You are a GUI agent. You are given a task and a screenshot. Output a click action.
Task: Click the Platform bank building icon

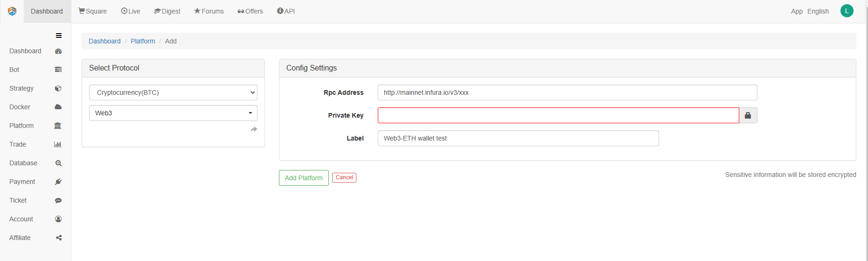(x=58, y=126)
